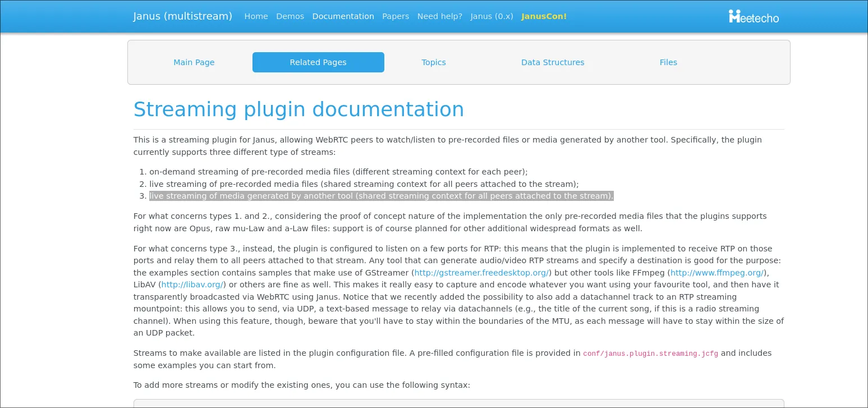Switch to the Main Page tab

[x=194, y=62]
